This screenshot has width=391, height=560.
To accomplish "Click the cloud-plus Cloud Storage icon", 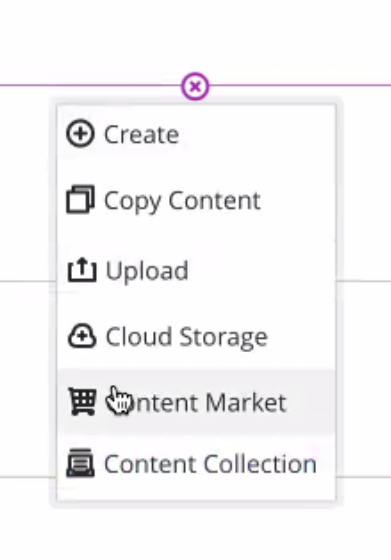I will pos(82,336).
